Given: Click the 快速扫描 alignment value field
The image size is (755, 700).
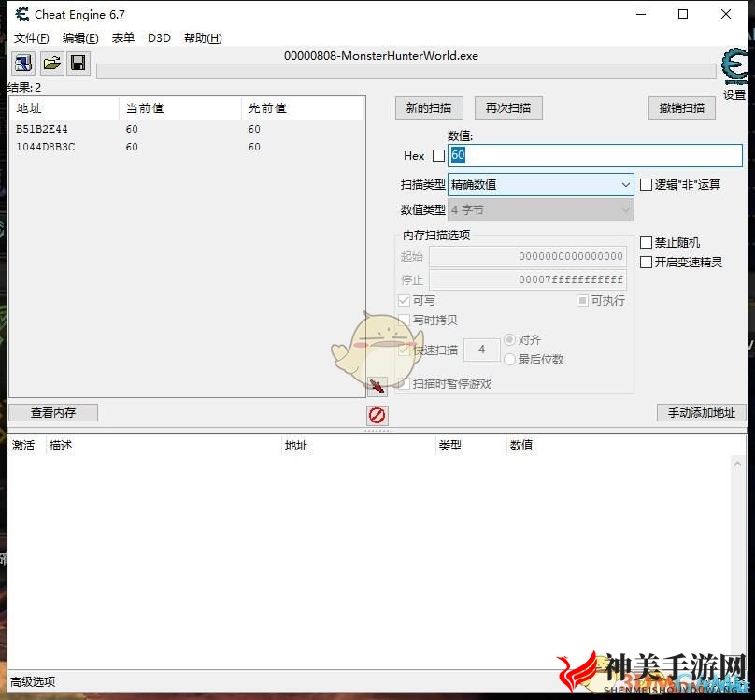Looking at the screenshot, I should coord(482,350).
